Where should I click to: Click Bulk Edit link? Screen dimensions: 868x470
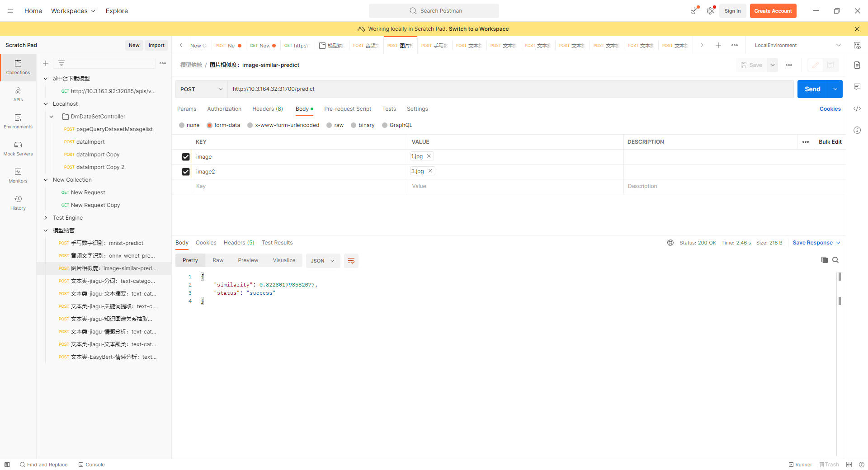pyautogui.click(x=830, y=142)
